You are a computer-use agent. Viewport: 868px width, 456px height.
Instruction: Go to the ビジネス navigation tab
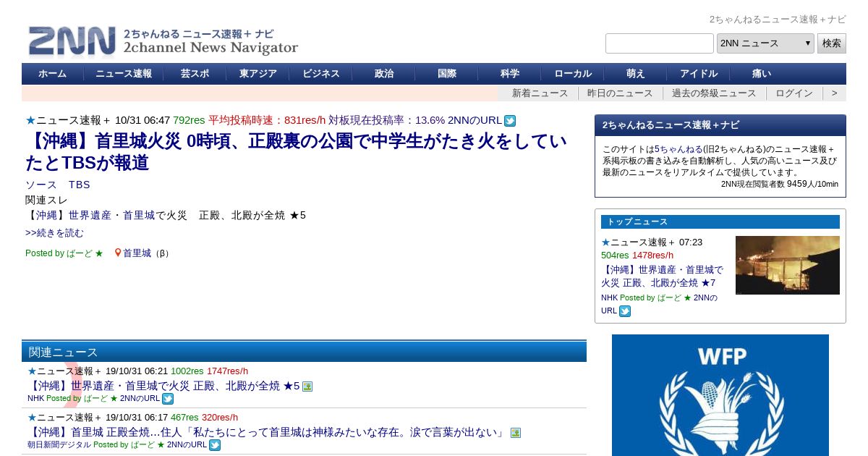pos(321,74)
